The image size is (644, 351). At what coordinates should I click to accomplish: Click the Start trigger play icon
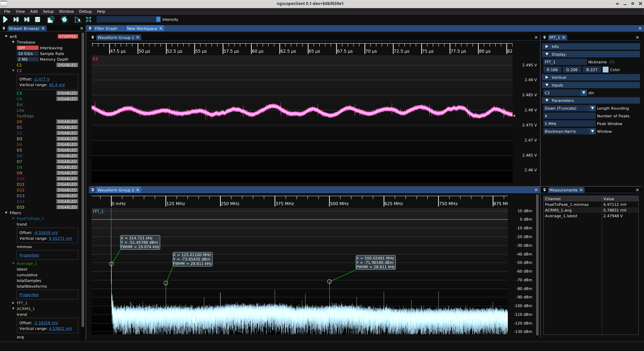[5, 19]
